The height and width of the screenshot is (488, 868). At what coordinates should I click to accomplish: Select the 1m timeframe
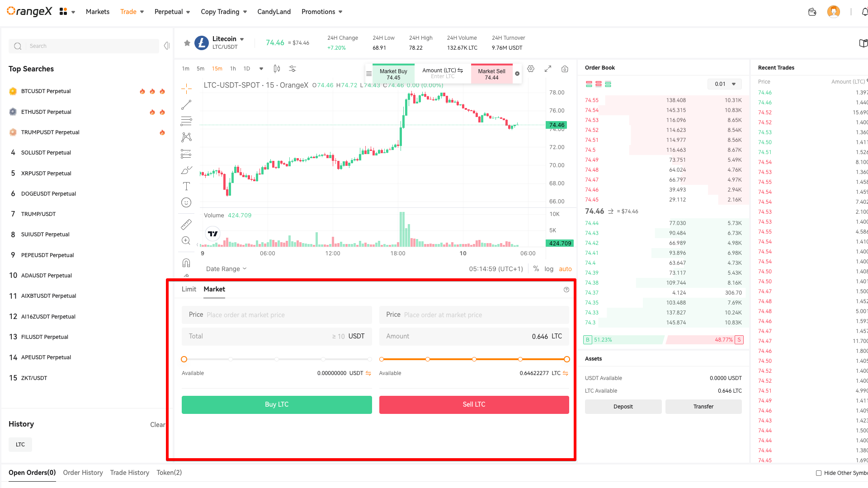pos(185,69)
